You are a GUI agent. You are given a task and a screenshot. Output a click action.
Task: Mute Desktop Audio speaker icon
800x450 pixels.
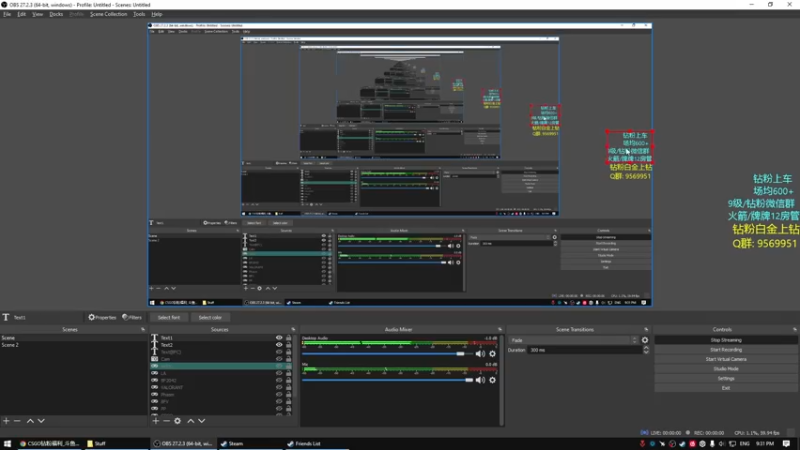pyautogui.click(x=480, y=354)
